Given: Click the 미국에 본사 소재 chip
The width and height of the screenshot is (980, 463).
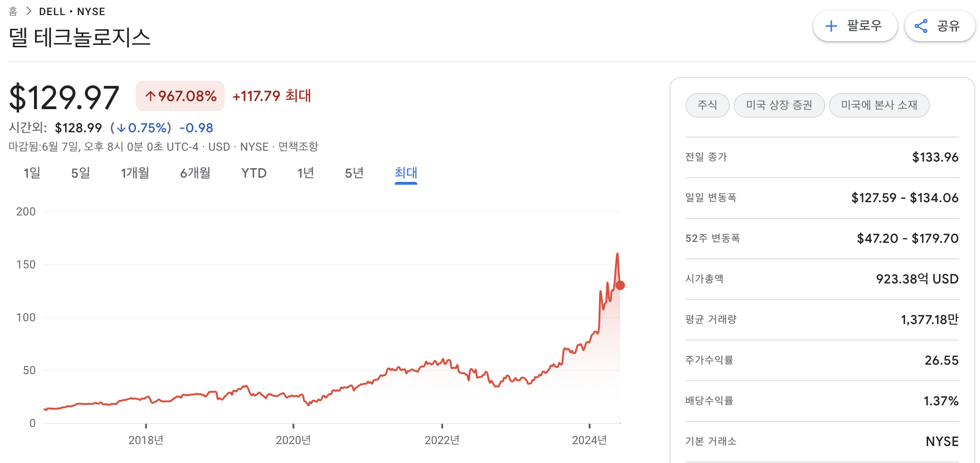Looking at the screenshot, I should pos(879,105).
